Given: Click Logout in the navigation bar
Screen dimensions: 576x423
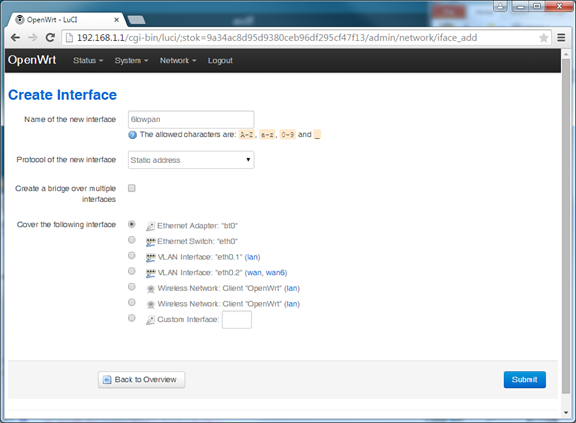Looking at the screenshot, I should (x=220, y=61).
